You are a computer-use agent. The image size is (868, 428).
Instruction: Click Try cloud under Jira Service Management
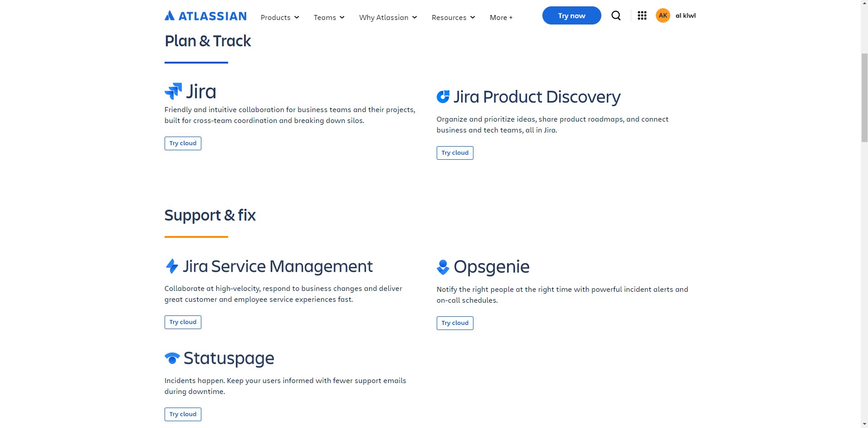pos(183,322)
